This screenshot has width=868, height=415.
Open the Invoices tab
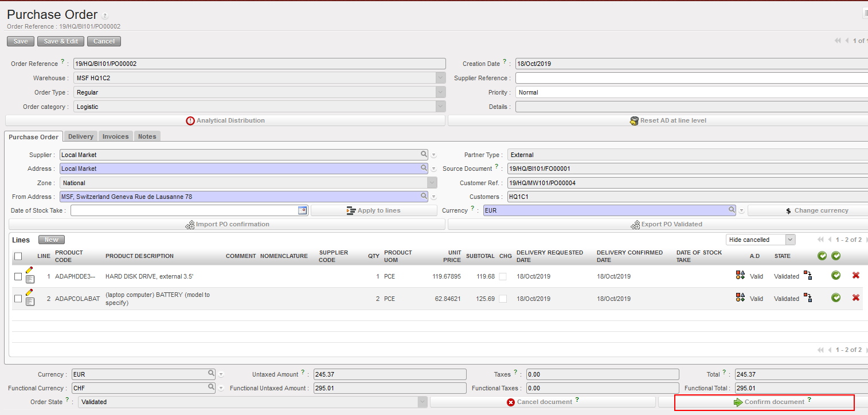click(x=115, y=136)
